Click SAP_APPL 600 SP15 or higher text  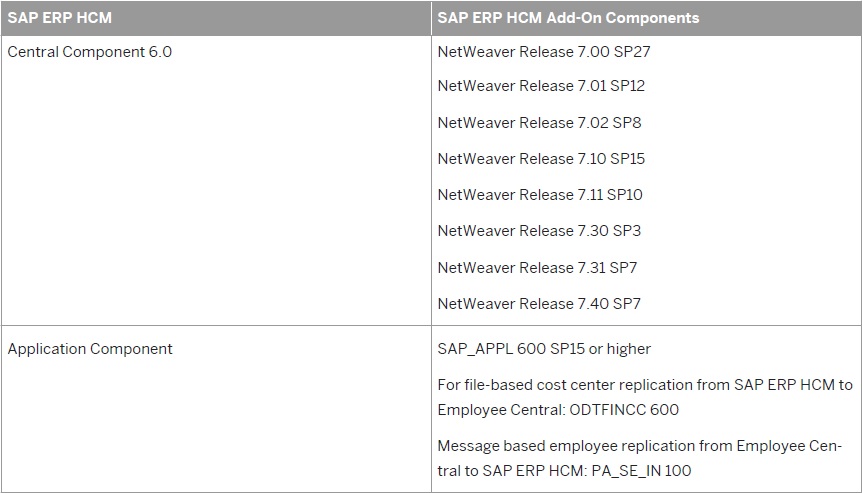tap(544, 349)
